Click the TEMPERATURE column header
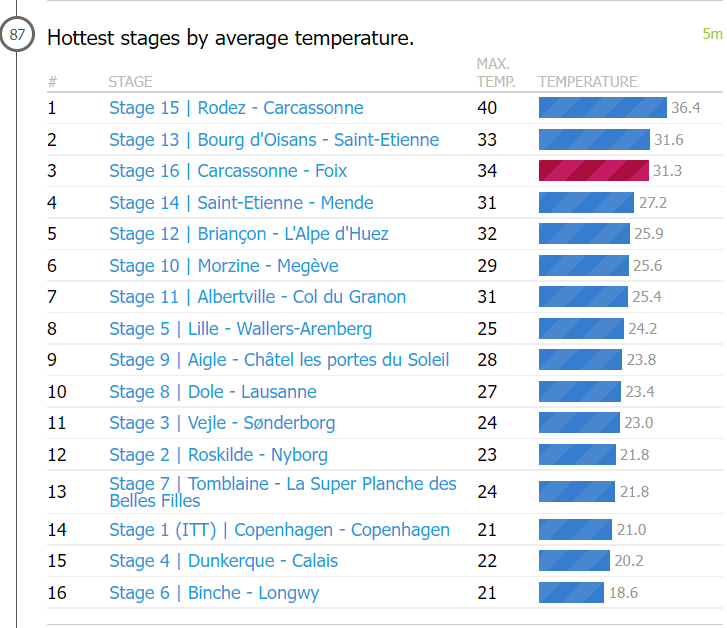Viewport: 727px width, 628px height. (587, 82)
